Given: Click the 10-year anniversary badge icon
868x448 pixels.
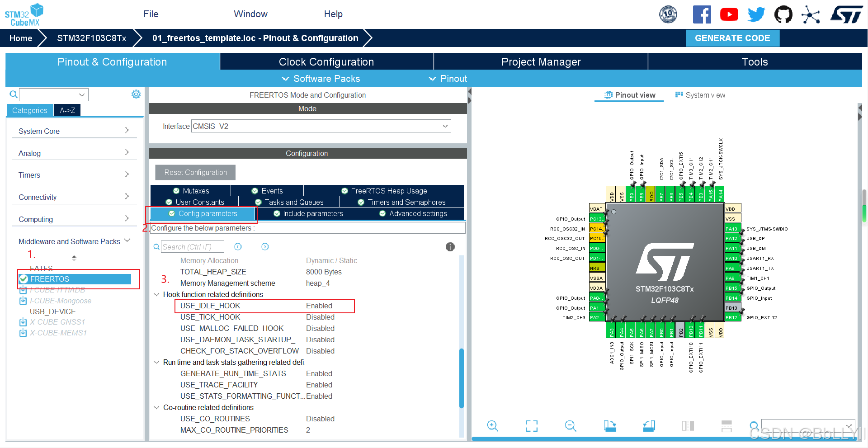Looking at the screenshot, I should [668, 14].
